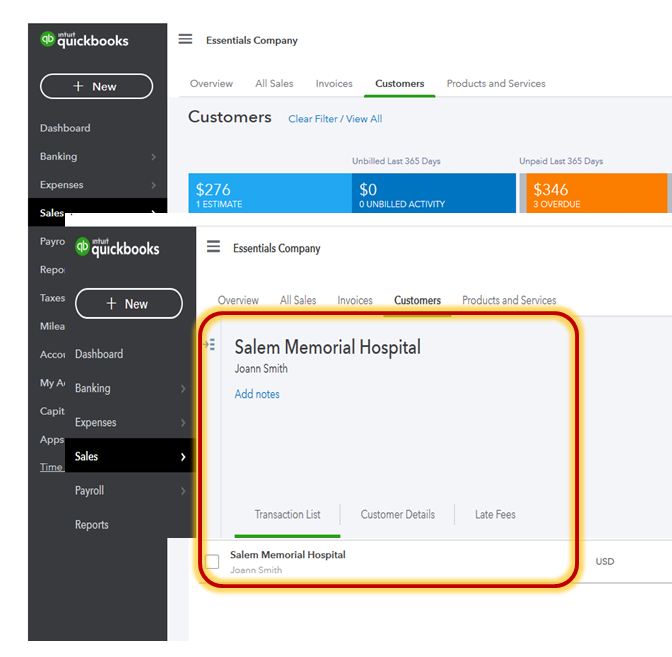Switch to the Customer Details tab
The image size is (672, 657).
pos(398,515)
